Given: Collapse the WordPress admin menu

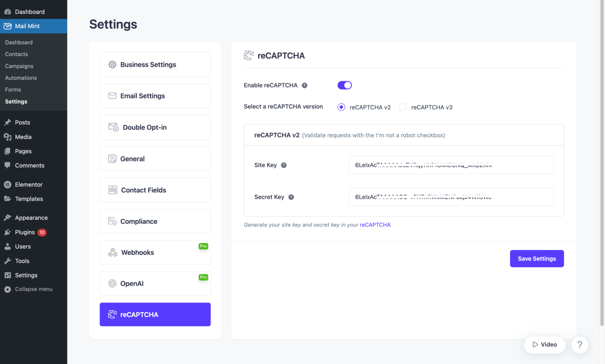Looking at the screenshot, I should (33, 289).
